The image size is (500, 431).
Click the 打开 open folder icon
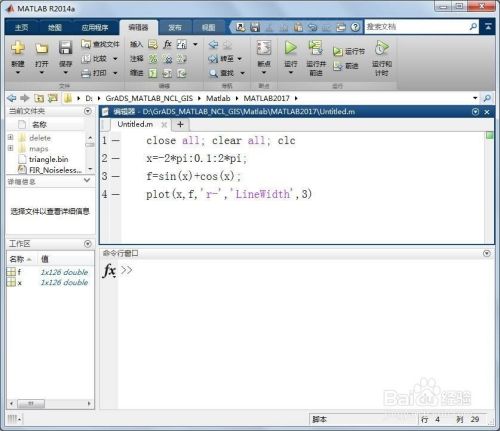pos(42,48)
